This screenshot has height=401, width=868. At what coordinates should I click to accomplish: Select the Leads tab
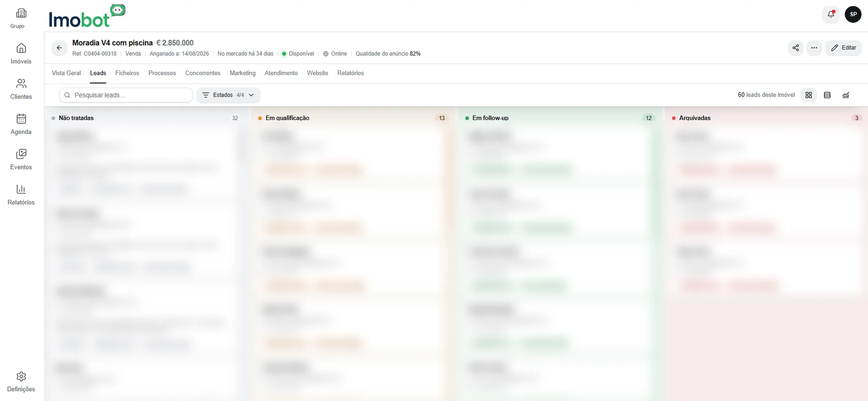[x=98, y=73]
